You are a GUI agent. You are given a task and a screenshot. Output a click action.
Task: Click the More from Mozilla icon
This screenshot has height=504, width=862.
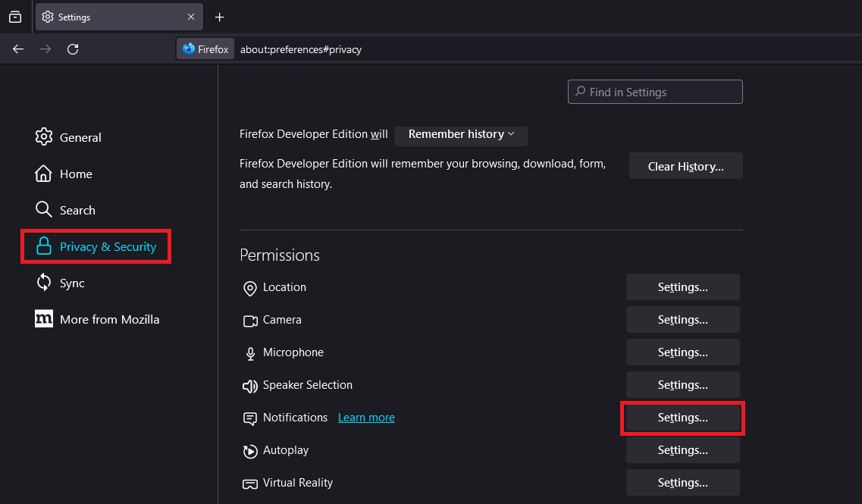point(44,319)
